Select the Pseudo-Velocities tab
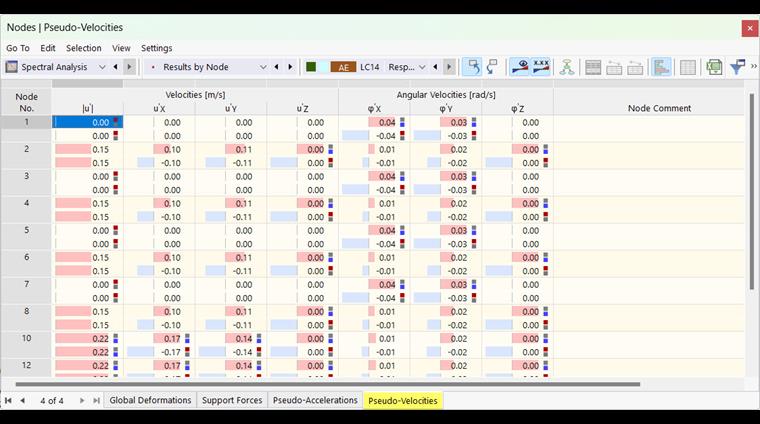 403,401
